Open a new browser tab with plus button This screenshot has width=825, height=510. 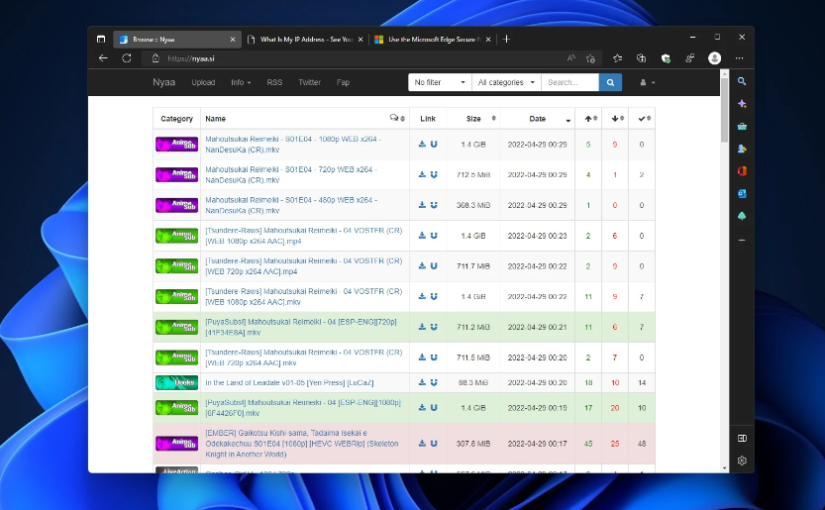506,39
